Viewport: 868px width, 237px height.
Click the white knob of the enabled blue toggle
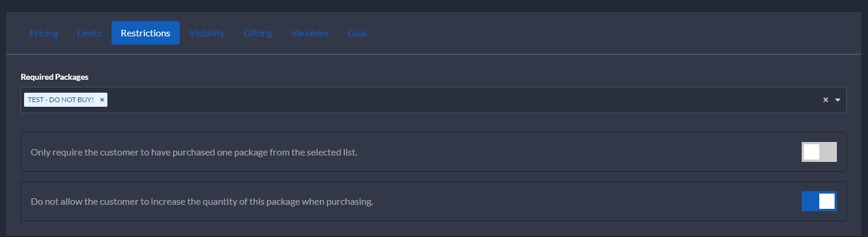point(826,201)
